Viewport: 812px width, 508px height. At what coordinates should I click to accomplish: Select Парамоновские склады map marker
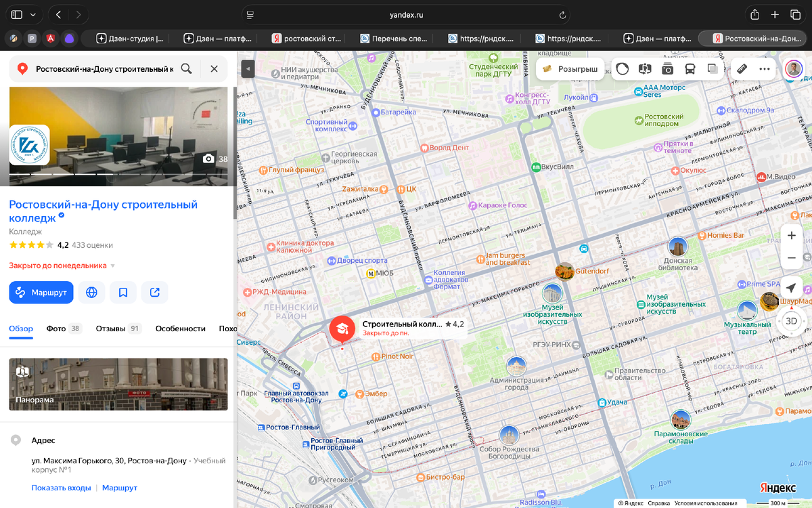681,419
